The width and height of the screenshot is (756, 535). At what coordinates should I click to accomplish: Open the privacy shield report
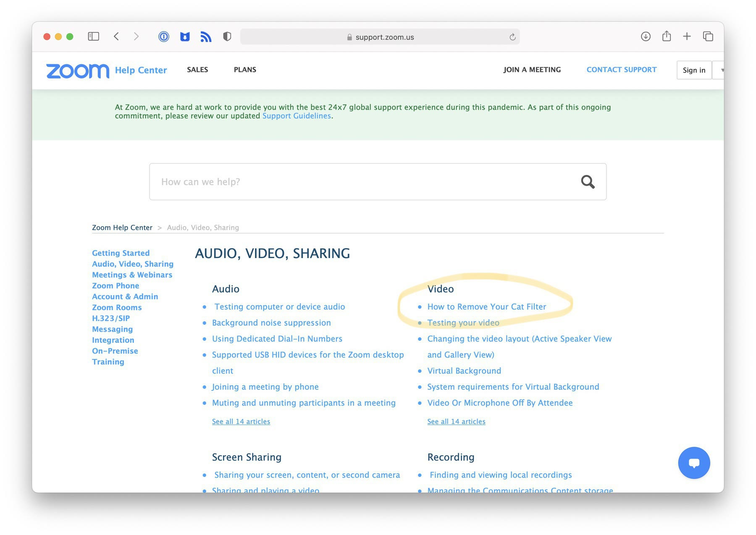[227, 37]
